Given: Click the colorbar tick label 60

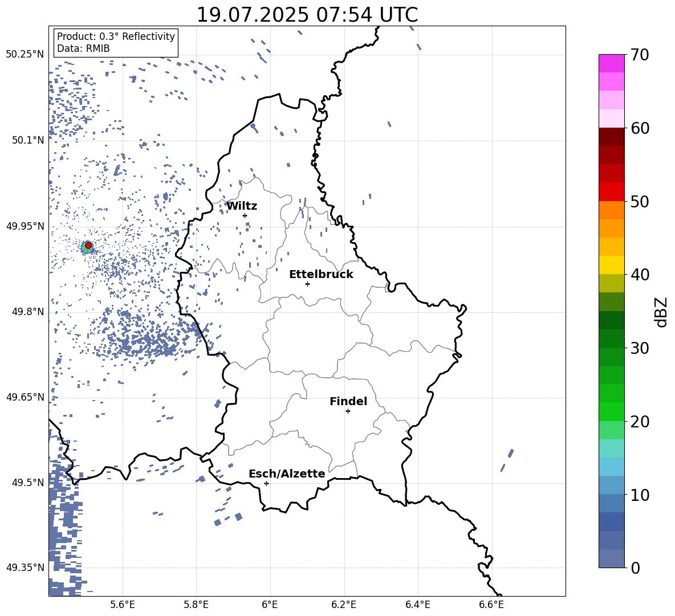Looking at the screenshot, I should pos(640,128).
